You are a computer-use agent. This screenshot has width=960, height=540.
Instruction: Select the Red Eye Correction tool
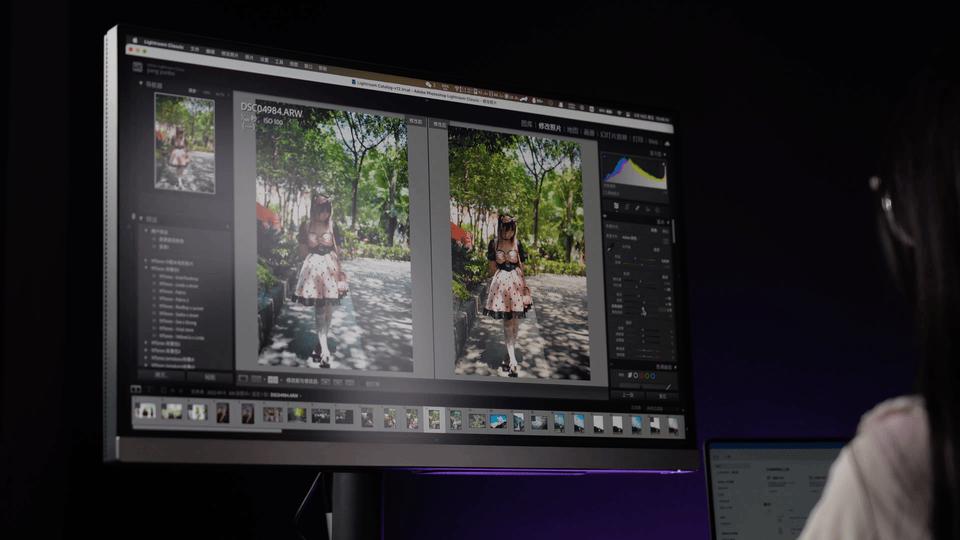pyautogui.click(x=648, y=209)
